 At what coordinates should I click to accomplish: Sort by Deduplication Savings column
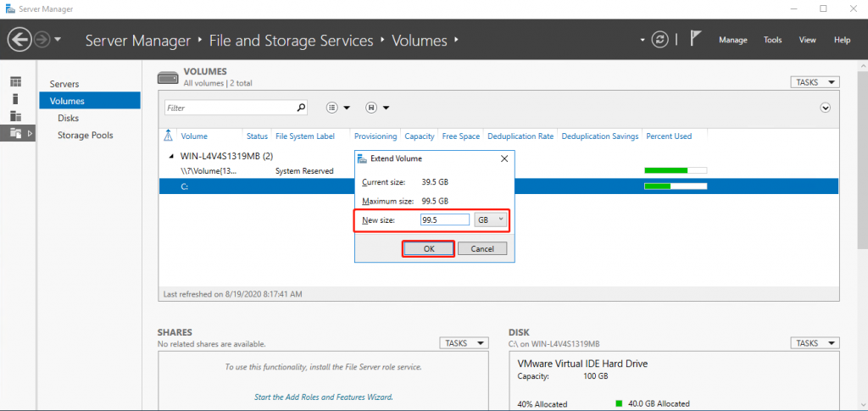(x=600, y=136)
